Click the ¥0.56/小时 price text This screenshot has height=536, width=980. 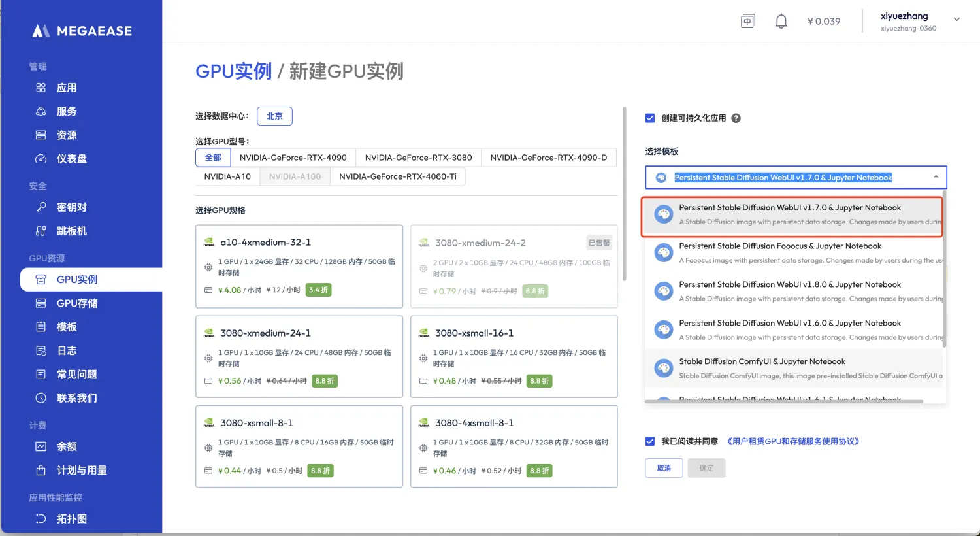(x=239, y=381)
